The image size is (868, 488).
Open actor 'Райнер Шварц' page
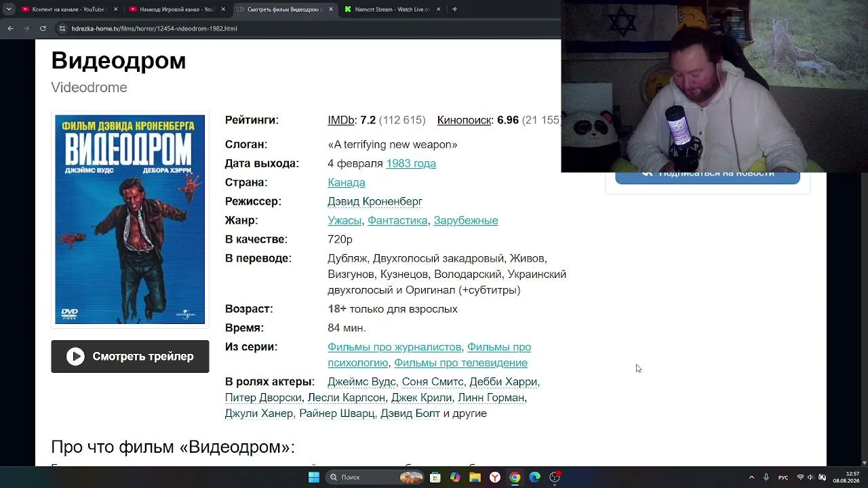(x=337, y=413)
